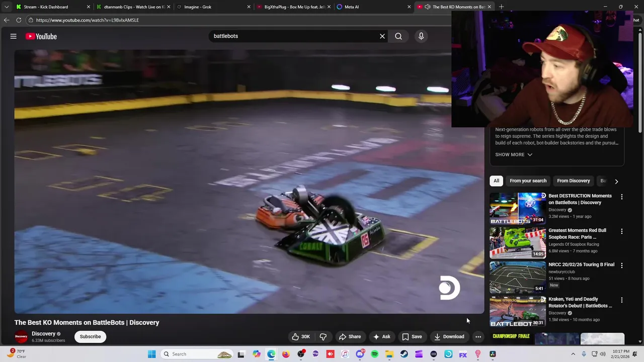Like the video with 30K likes

(x=301, y=337)
